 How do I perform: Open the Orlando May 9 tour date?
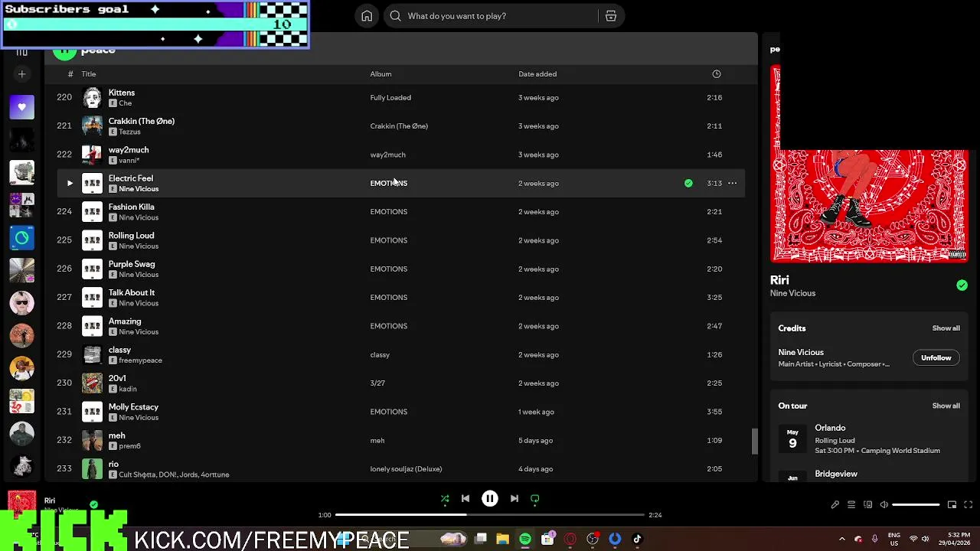[x=869, y=439]
